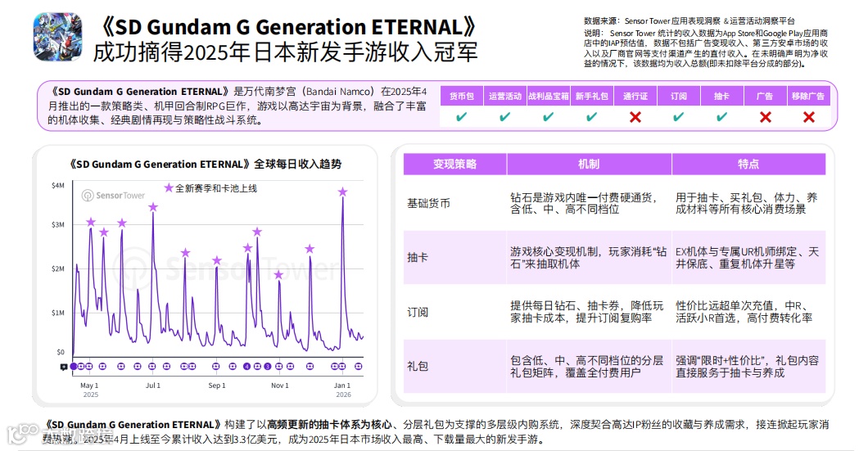Click the checkmark under 新手礼包
868x451 pixels.
(x=592, y=117)
